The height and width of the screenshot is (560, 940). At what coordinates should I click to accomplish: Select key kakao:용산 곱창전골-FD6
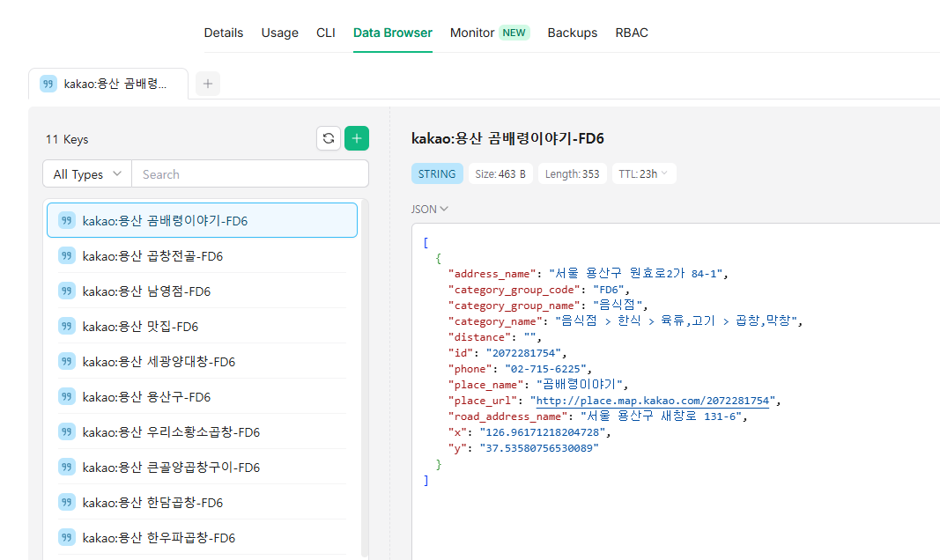click(202, 255)
